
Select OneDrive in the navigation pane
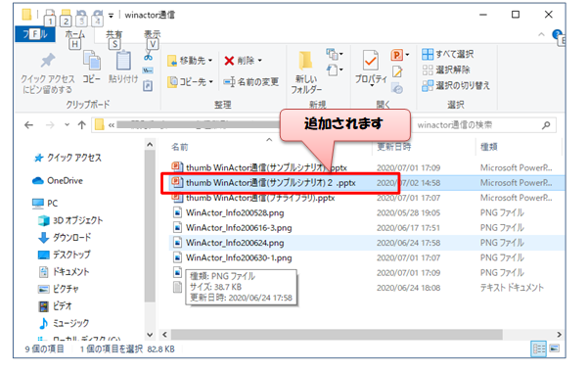[58, 181]
